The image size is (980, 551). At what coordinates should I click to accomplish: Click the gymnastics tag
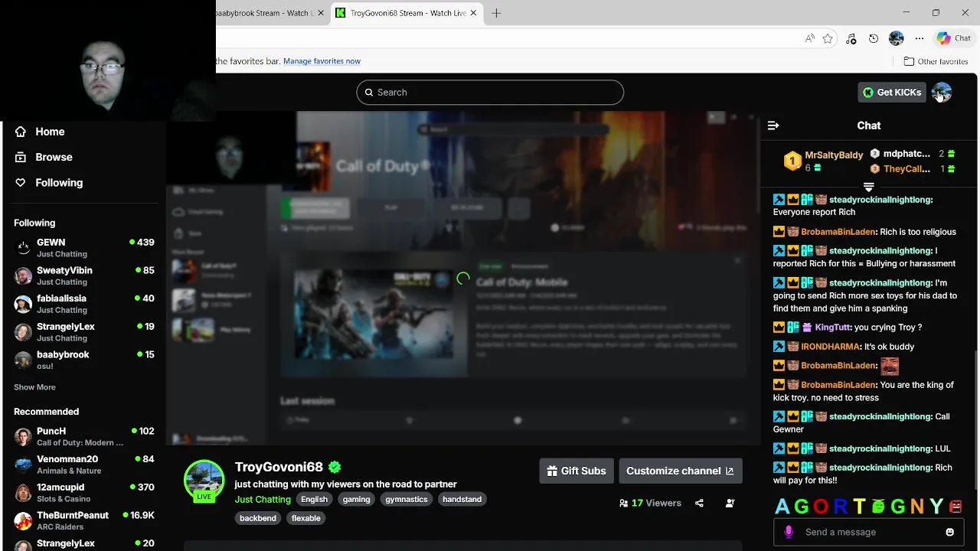tap(407, 499)
